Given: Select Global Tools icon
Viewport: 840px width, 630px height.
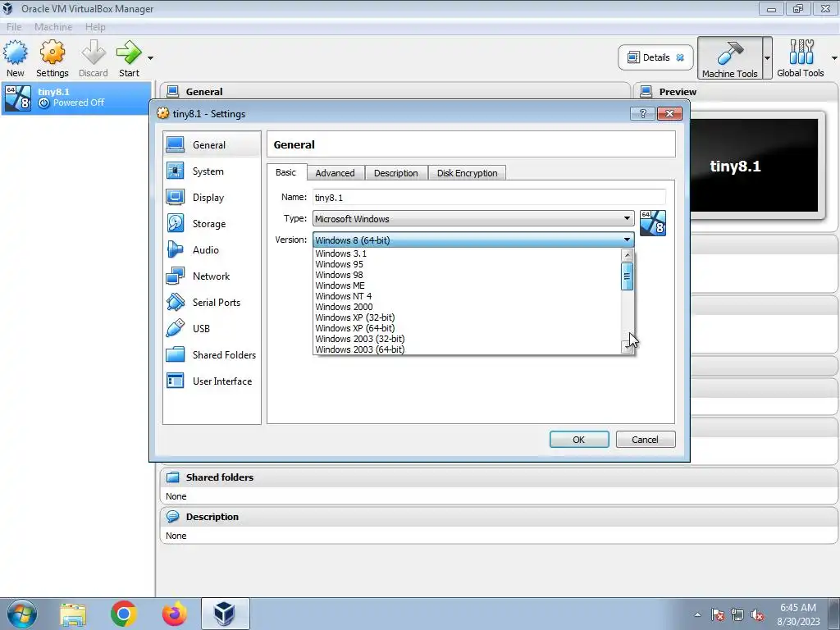Looking at the screenshot, I should (x=801, y=58).
